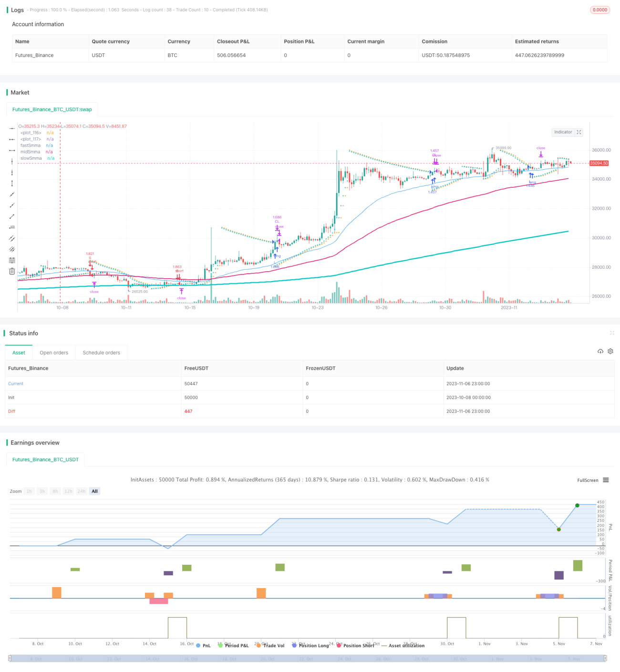Expand the Indicator panel on the chart
Viewport: 620px width, 672px height.
point(579,132)
